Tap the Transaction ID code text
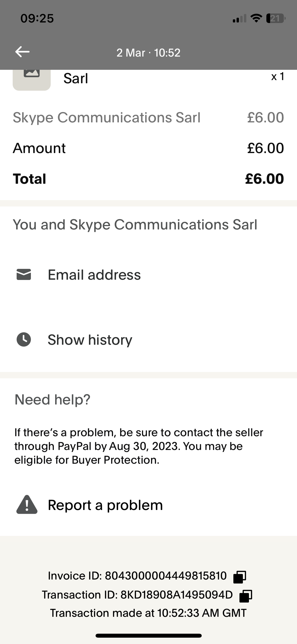This screenshot has width=297, height=644. tap(176, 595)
